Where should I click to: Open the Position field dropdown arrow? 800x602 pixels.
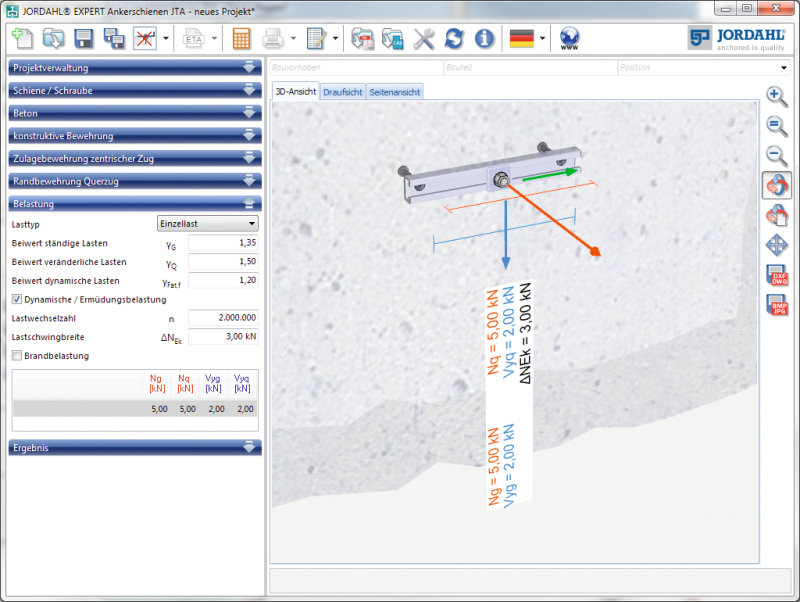click(784, 68)
